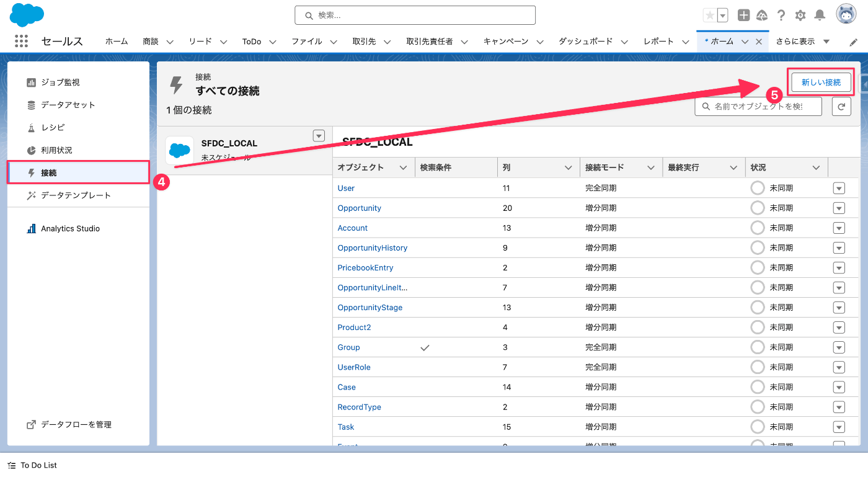
Task: Open the UserRole object link
Action: [354, 367]
